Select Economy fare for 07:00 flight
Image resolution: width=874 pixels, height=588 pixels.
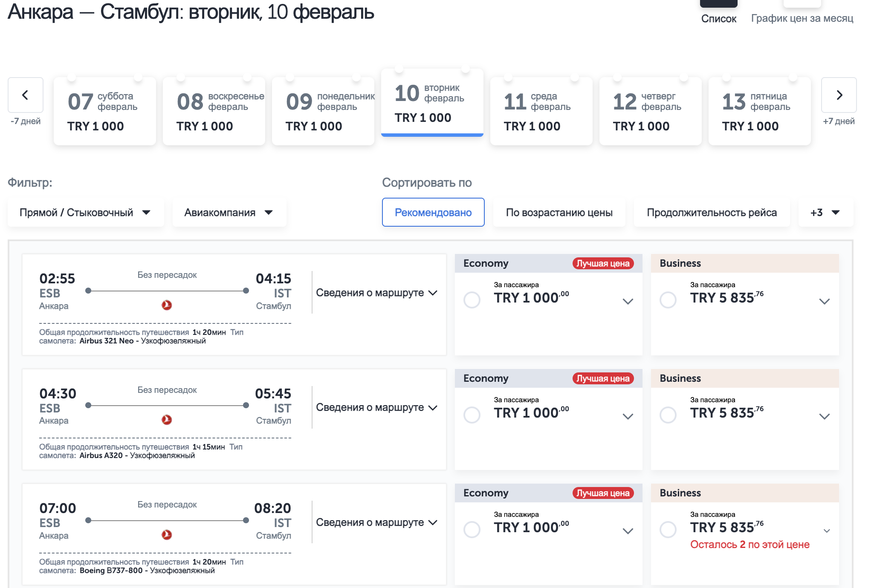click(472, 529)
